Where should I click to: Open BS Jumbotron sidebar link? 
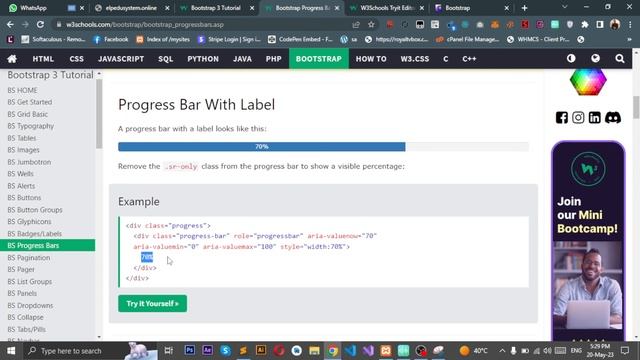tap(29, 162)
